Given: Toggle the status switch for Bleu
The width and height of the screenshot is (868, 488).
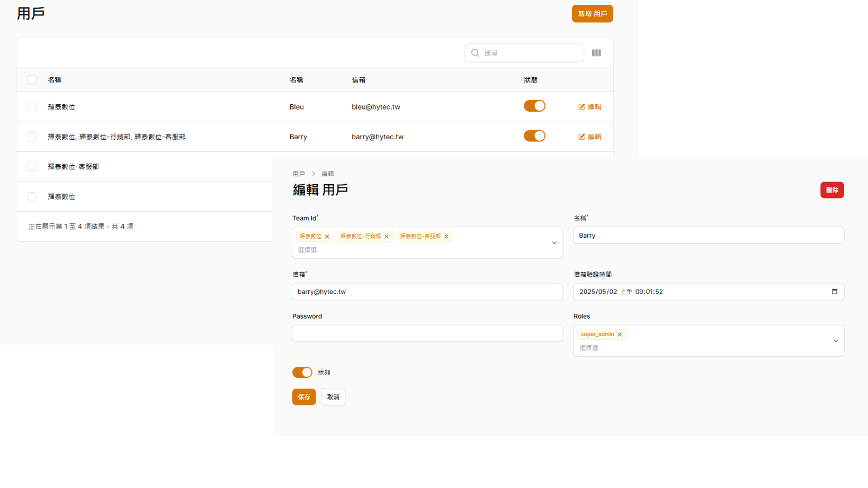Looking at the screenshot, I should pos(534,106).
